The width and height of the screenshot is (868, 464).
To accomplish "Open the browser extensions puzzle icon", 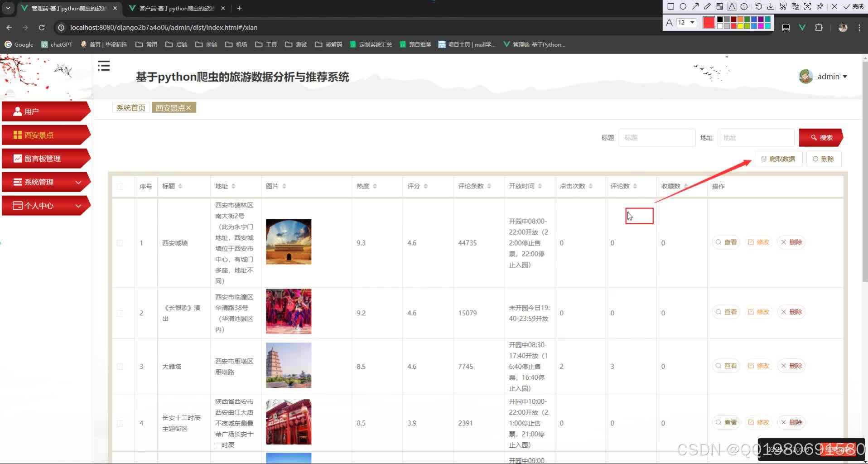I will [819, 28].
